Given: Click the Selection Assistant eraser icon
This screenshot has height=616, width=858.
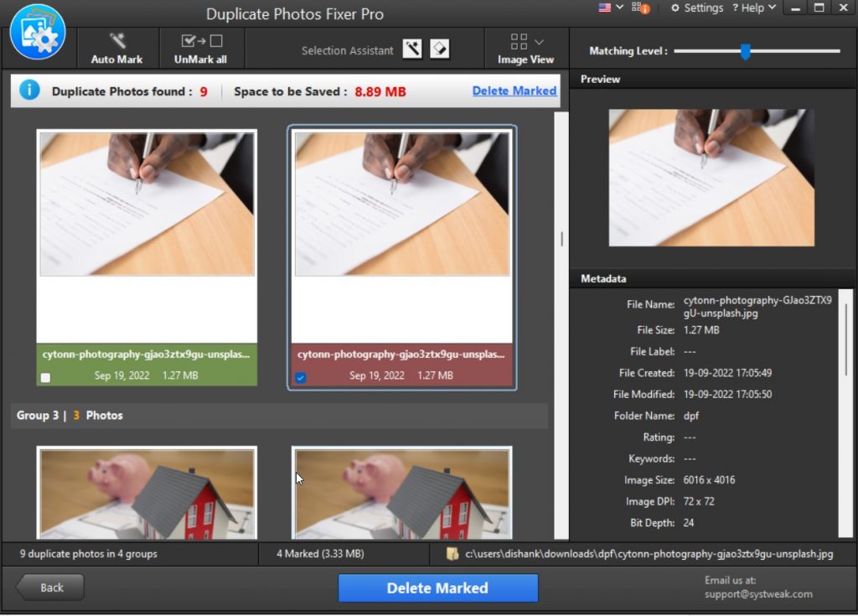Looking at the screenshot, I should tap(439, 49).
